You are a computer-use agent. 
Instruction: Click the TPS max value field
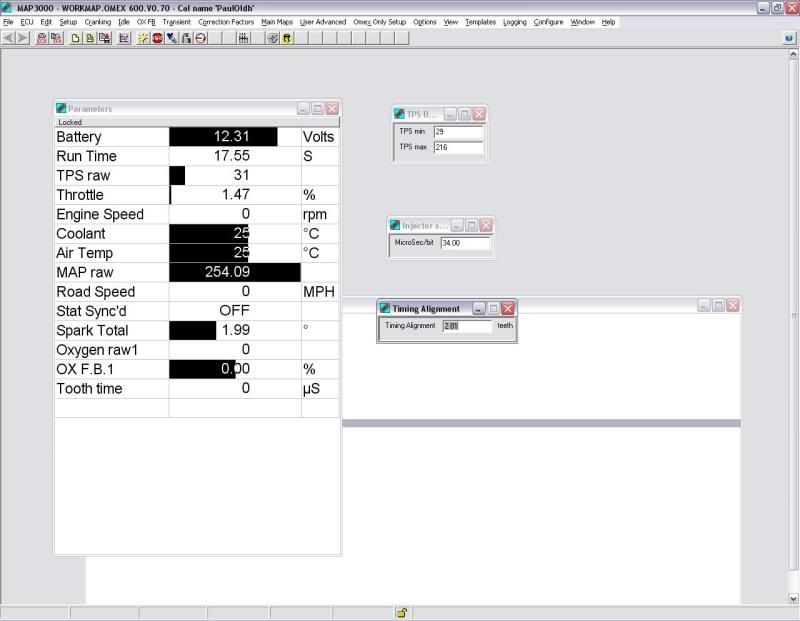click(458, 147)
